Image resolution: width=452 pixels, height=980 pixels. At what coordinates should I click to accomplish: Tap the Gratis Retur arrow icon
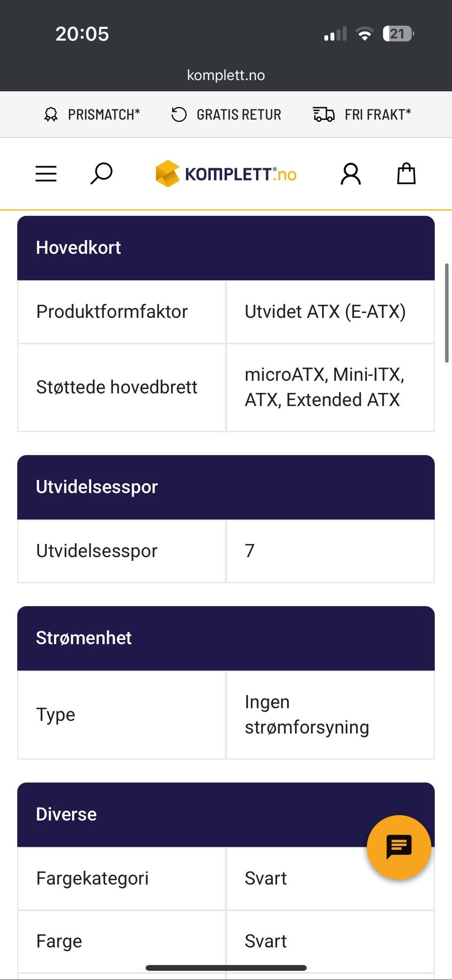tap(179, 114)
